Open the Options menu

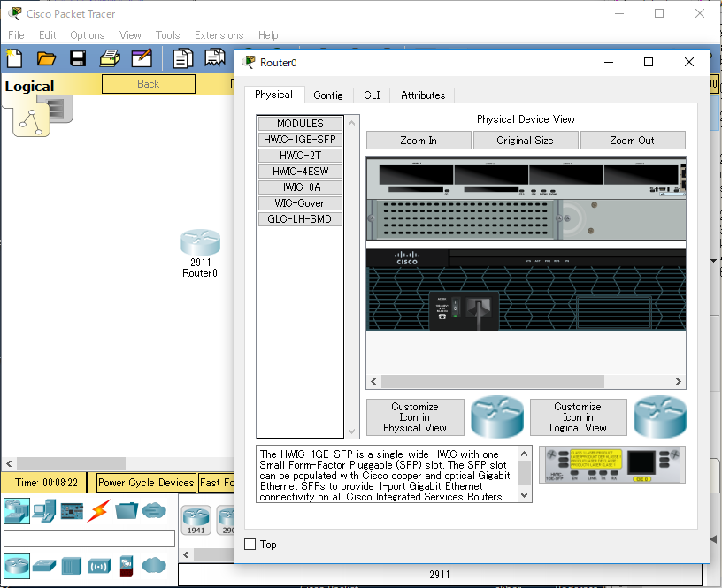point(87,35)
